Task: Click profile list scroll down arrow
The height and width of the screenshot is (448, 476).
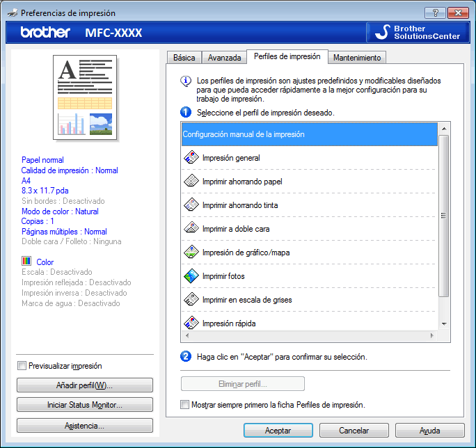Action: pyautogui.click(x=444, y=324)
